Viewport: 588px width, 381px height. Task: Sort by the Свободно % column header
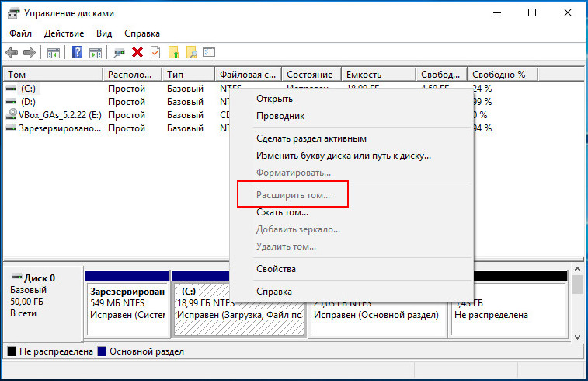(x=503, y=75)
